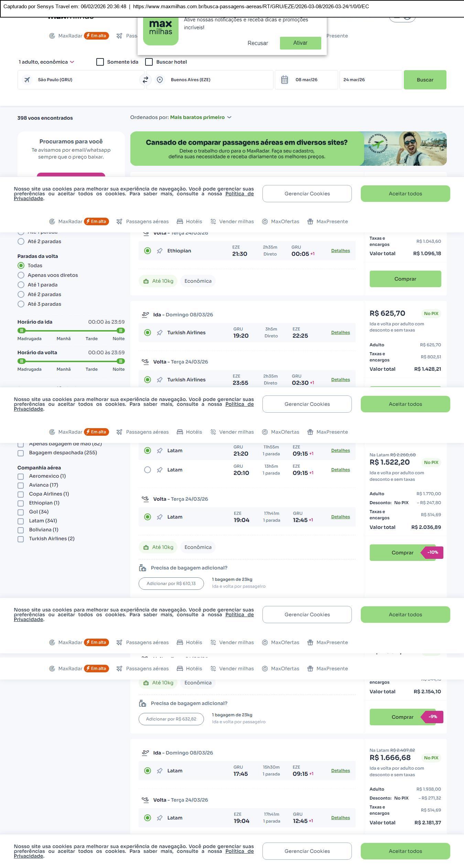Click the pin icon beside the Latam 20:10 flight
The width and height of the screenshot is (464, 868).
(160, 470)
